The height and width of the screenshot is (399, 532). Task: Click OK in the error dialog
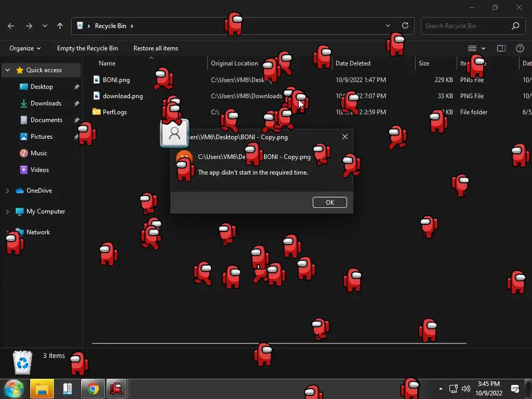click(x=330, y=202)
